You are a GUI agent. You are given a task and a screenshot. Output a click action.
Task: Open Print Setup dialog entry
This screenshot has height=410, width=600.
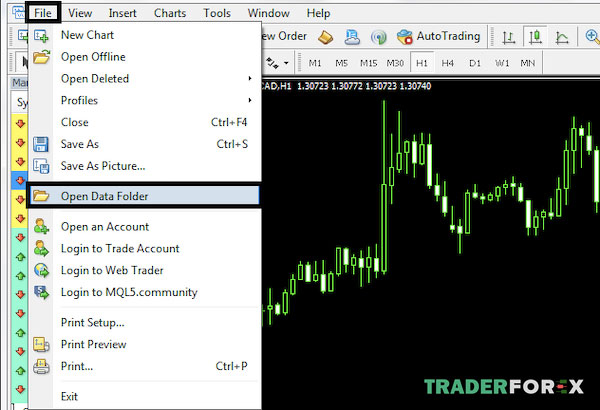(x=145, y=322)
